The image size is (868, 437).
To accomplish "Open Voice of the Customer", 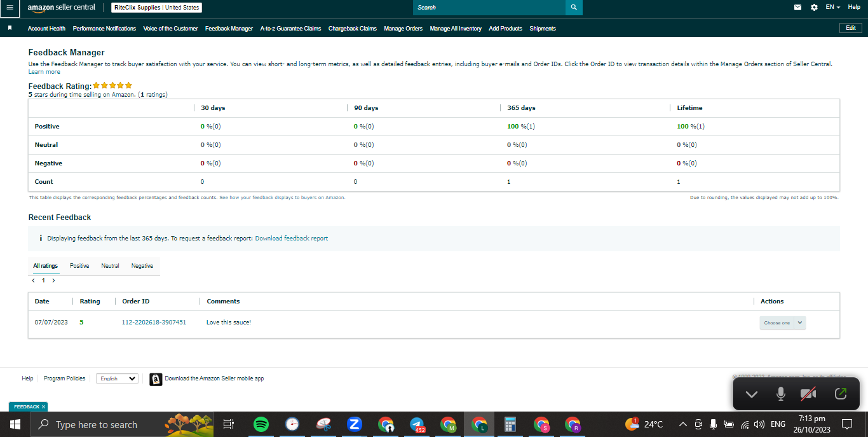I will pos(170,29).
